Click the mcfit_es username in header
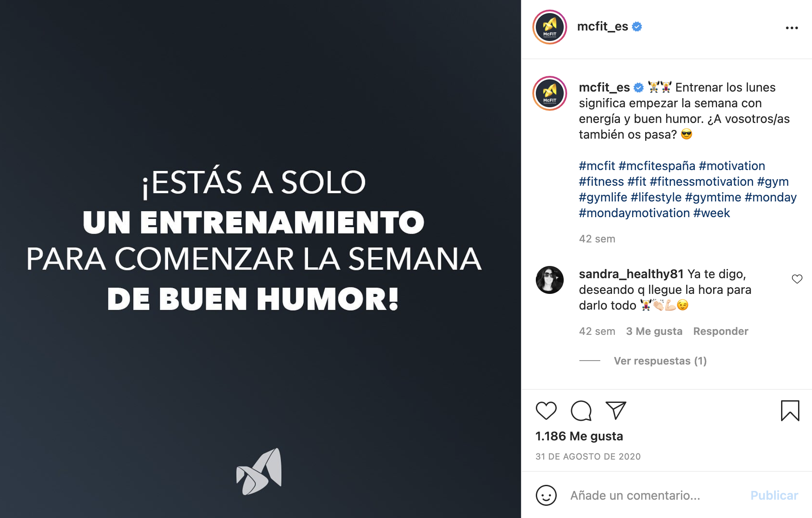 pos(602,27)
